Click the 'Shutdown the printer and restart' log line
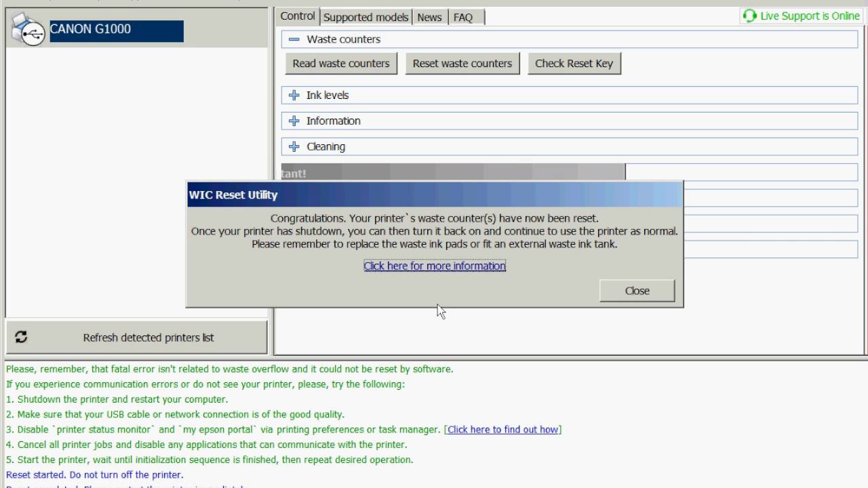The width and height of the screenshot is (868, 488). pyautogui.click(x=117, y=400)
